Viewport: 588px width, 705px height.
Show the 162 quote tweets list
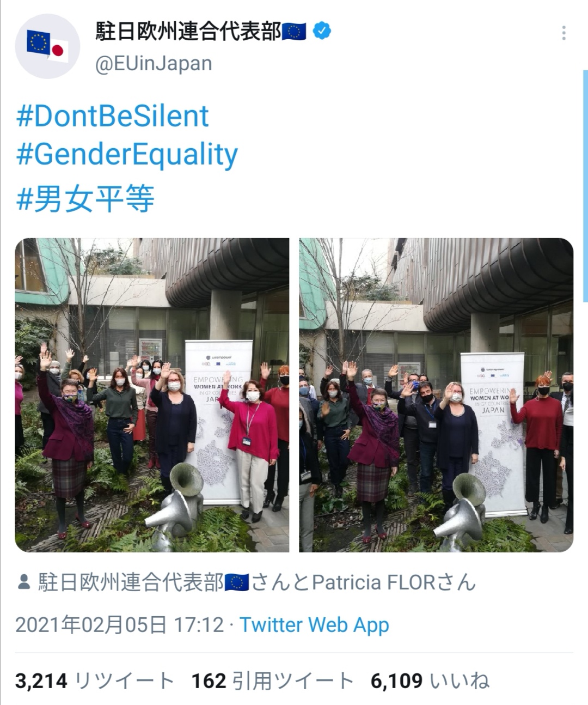[x=273, y=681]
